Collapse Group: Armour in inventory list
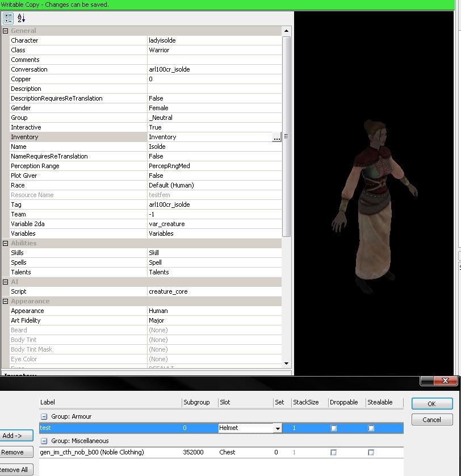The width and height of the screenshot is (461, 476). click(x=44, y=416)
